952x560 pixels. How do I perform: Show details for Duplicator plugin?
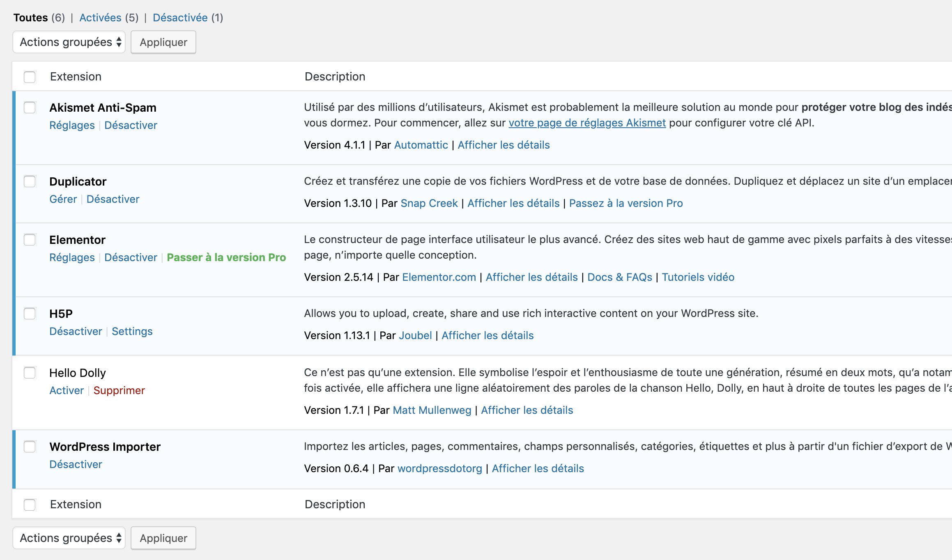click(513, 203)
